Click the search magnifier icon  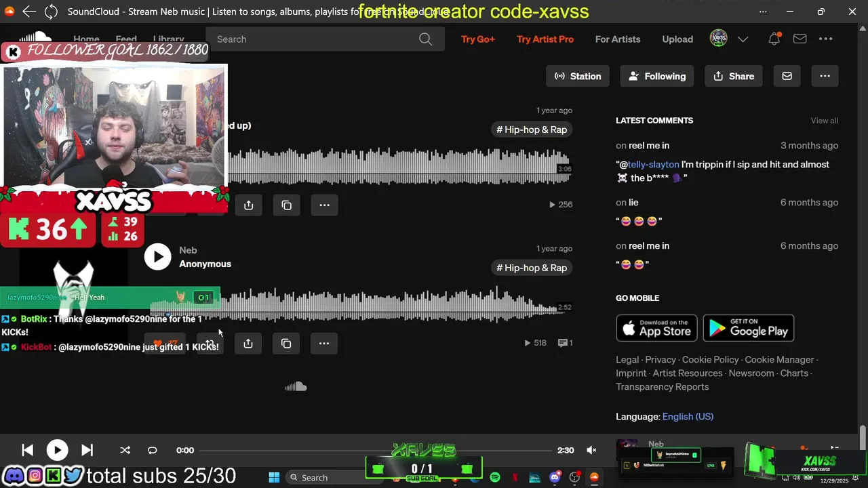pyautogui.click(x=425, y=39)
